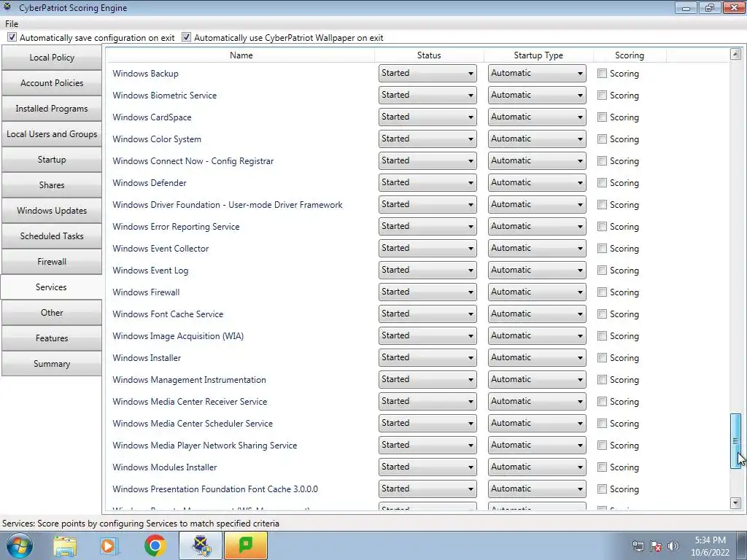Open the Windows Updates section
747x560 pixels.
click(52, 211)
